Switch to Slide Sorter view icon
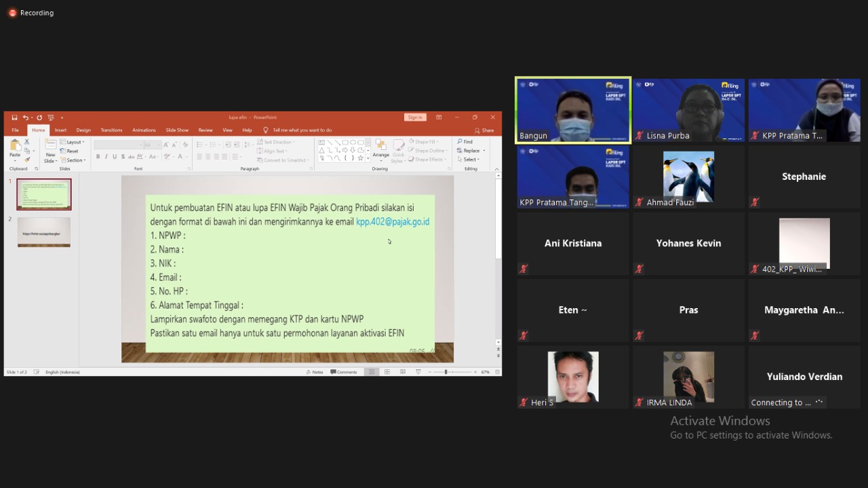This screenshot has height=488, width=868. point(387,372)
